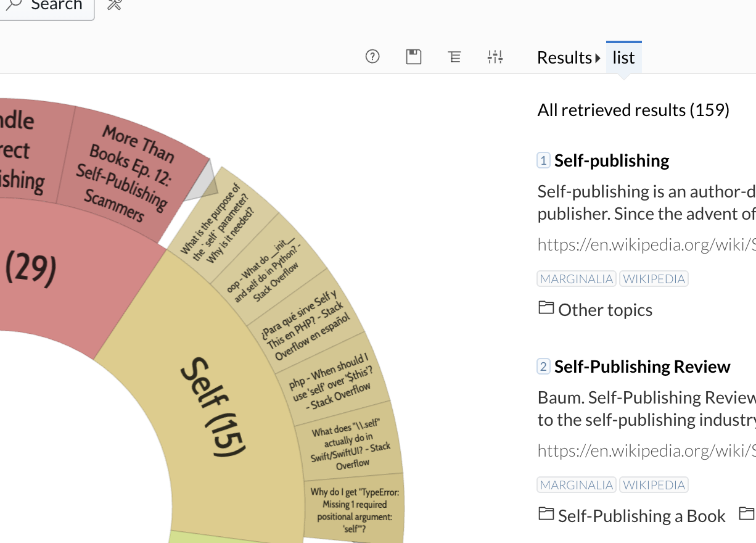Toggle the WIKIPEDIA tag on the first result
This screenshot has width=756, height=543.
[654, 278]
